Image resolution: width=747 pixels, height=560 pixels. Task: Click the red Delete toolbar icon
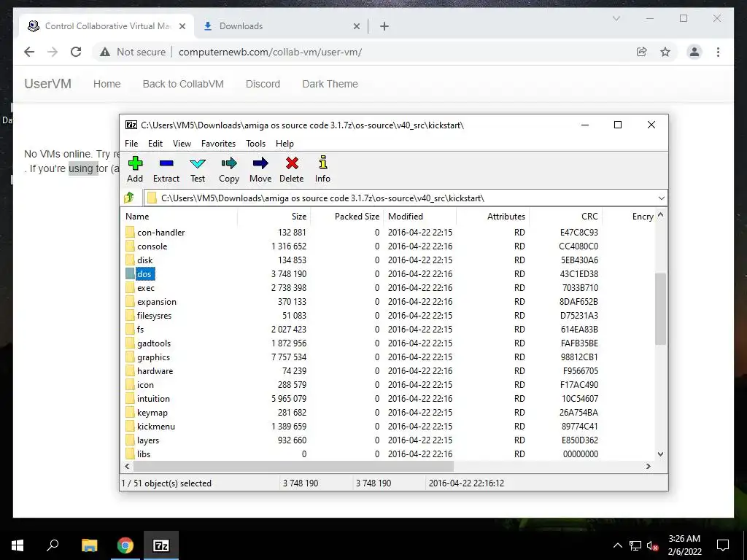292,169
